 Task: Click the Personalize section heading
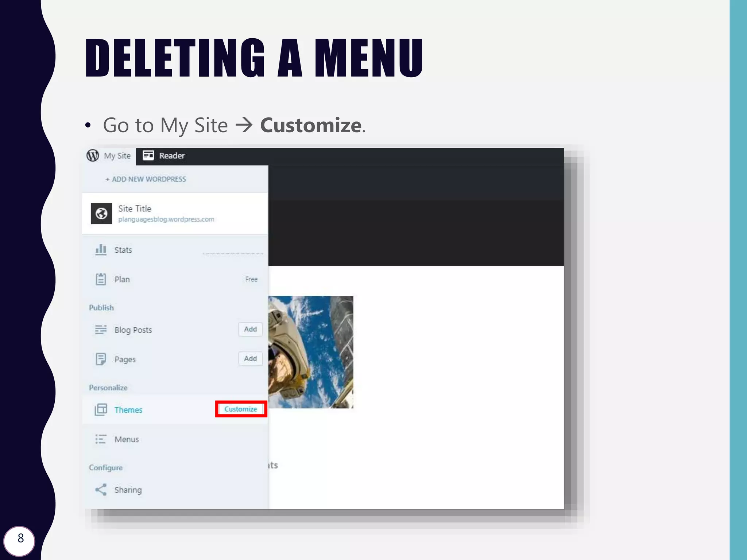pos(108,388)
